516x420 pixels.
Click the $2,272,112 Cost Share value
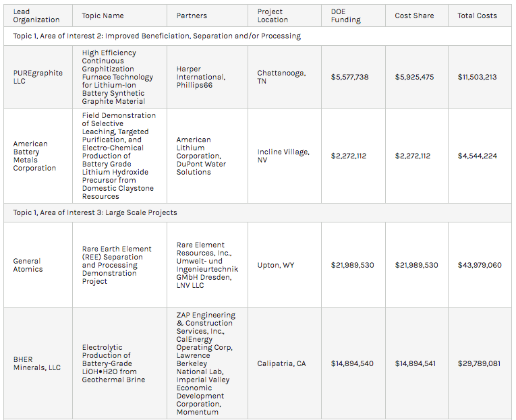(x=413, y=156)
